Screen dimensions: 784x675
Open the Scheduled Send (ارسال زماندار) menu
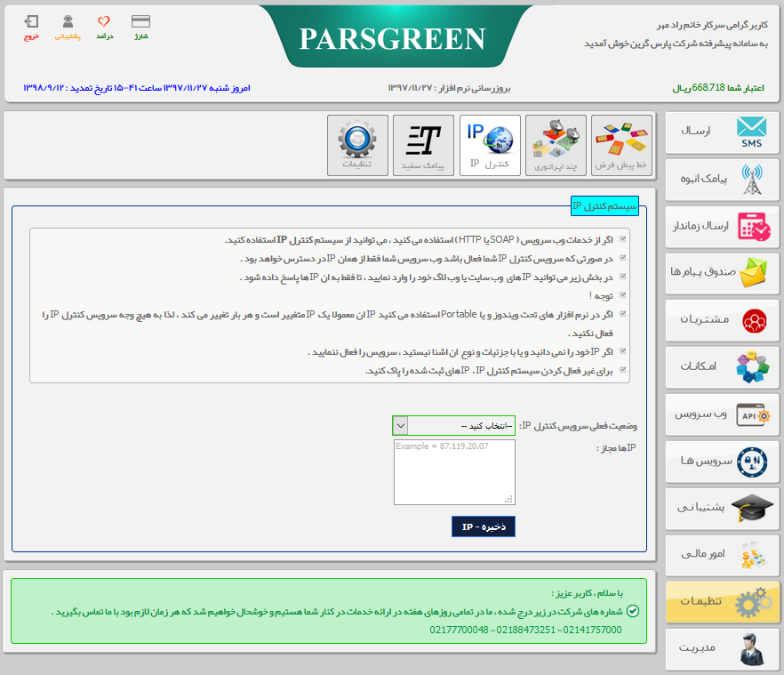pos(722,227)
